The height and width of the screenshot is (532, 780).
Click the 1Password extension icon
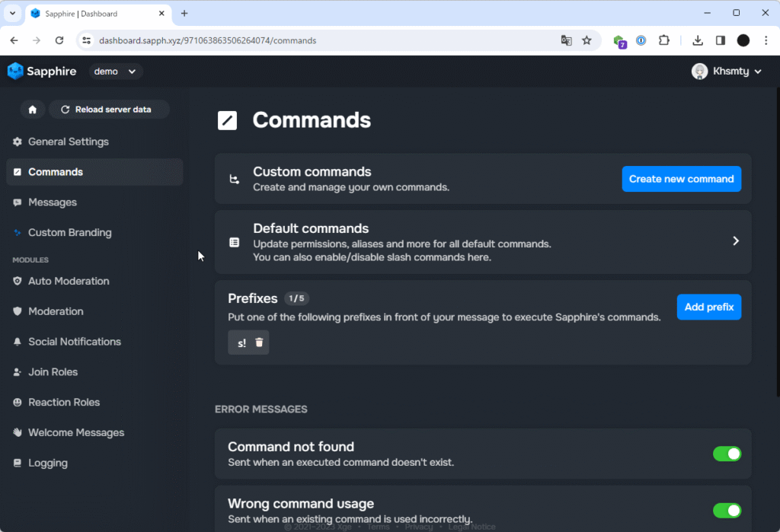[641, 40]
